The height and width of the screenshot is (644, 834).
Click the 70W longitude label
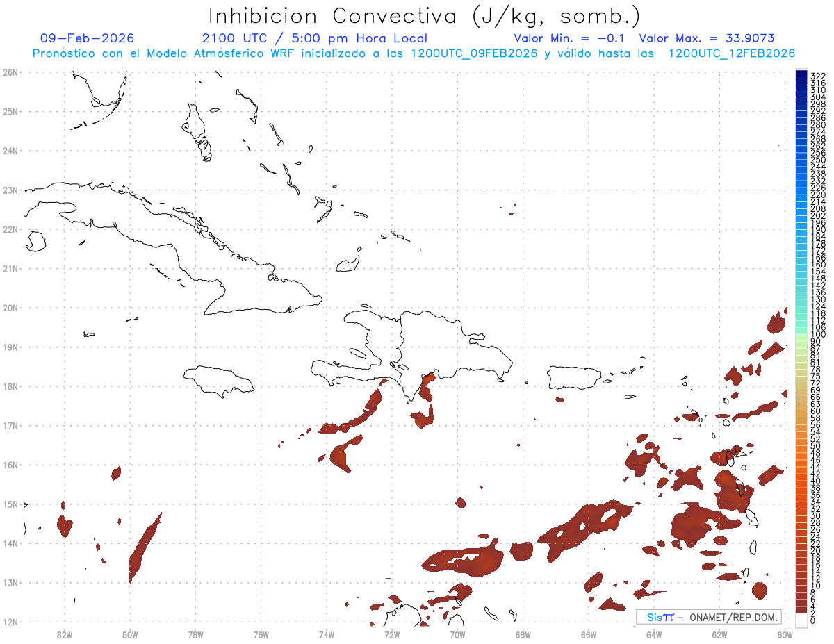pyautogui.click(x=457, y=634)
